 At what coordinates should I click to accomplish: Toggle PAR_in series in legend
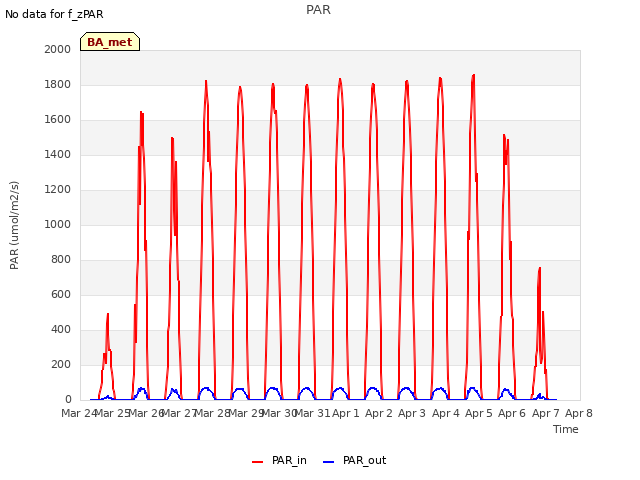tap(279, 460)
